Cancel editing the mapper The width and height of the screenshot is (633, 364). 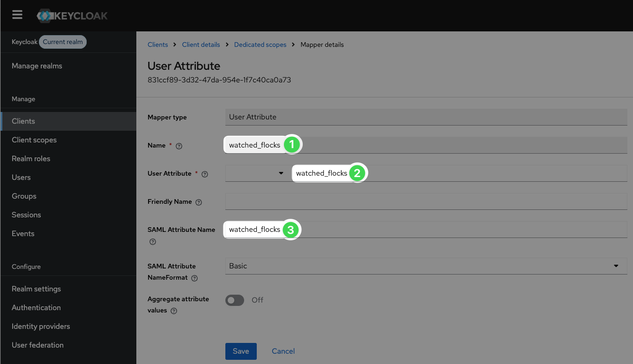(x=283, y=351)
